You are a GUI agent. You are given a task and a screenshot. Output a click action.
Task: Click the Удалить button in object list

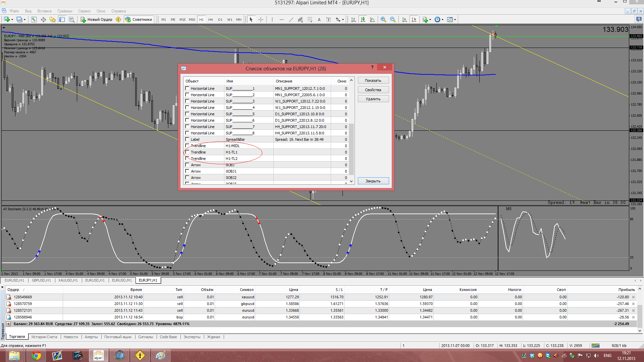click(373, 99)
